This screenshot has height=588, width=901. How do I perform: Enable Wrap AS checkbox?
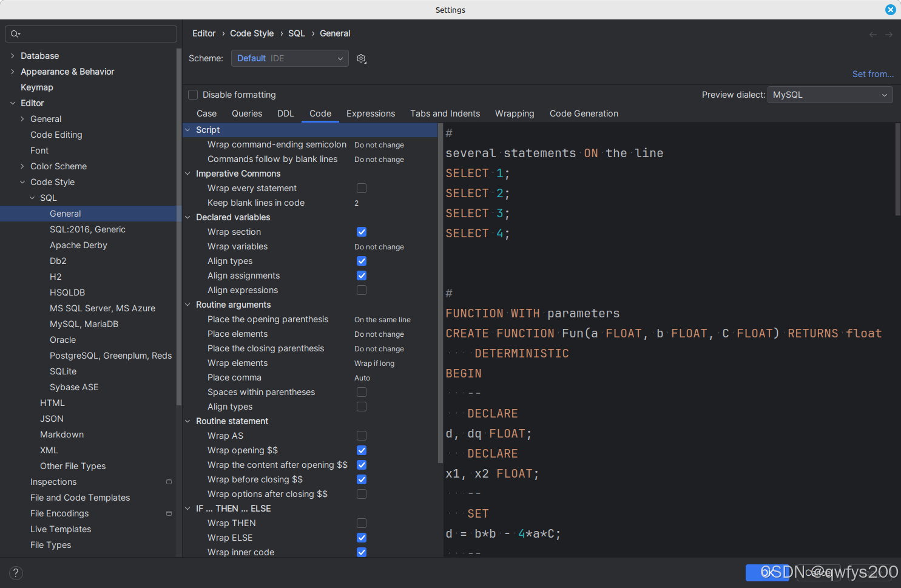pos(362,436)
